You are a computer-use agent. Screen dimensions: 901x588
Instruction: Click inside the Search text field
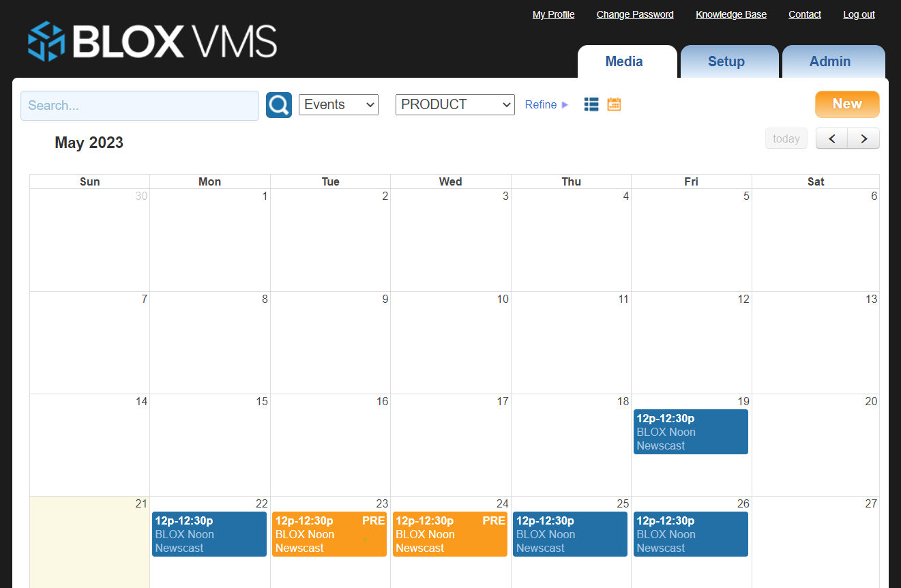coord(140,106)
